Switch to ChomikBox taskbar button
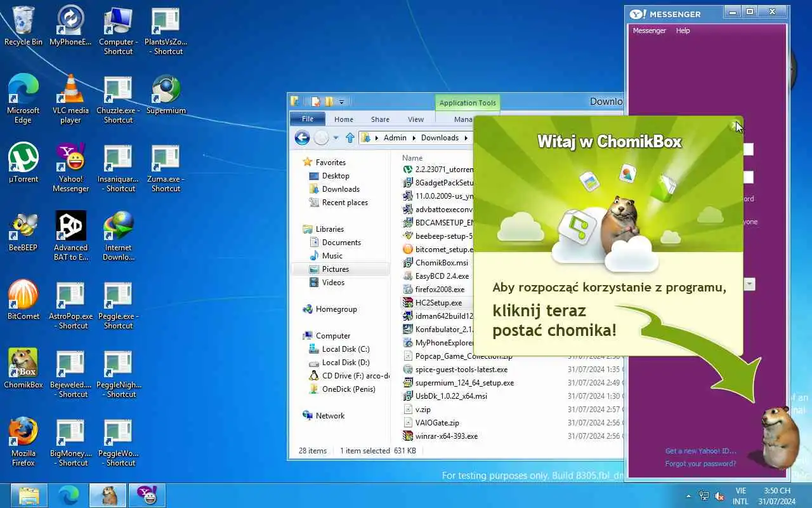 tap(107, 495)
